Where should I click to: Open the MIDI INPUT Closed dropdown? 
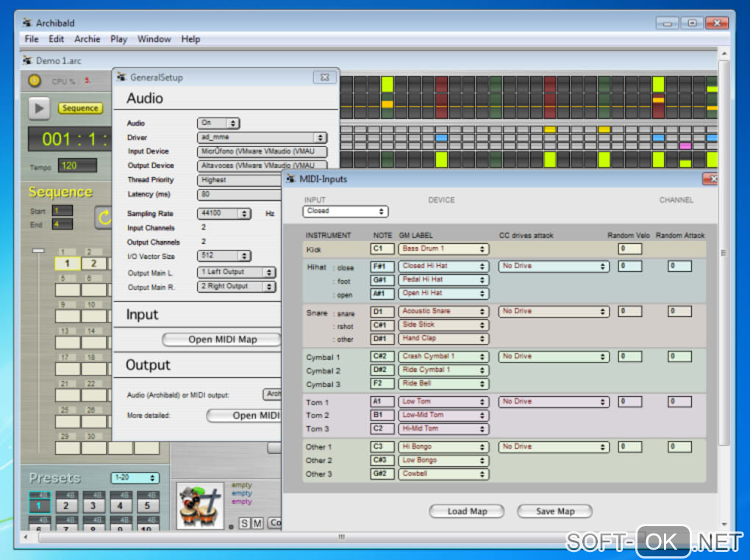[346, 211]
